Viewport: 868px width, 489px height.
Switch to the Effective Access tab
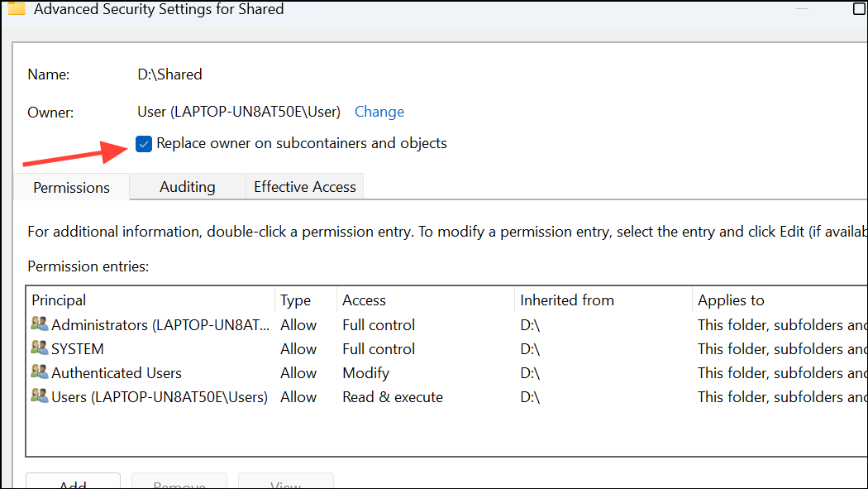pos(305,187)
